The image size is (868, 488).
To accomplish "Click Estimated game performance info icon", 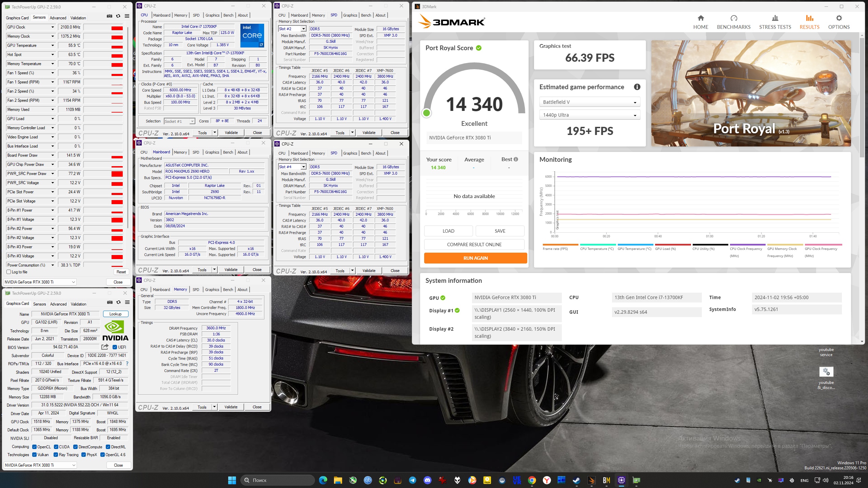I will 637,87.
